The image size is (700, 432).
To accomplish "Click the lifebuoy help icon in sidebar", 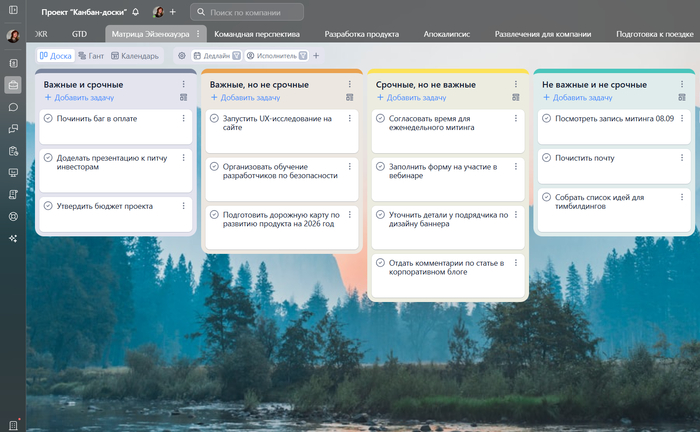I will pos(13,216).
